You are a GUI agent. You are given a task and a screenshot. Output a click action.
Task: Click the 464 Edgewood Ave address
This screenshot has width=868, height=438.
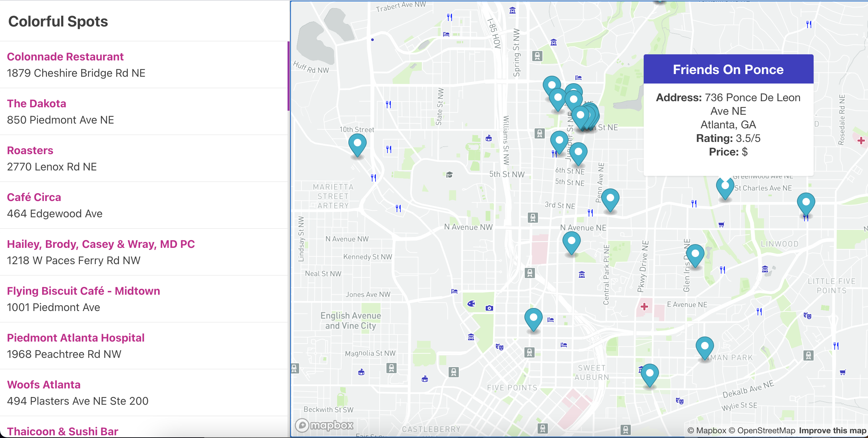[x=55, y=214]
